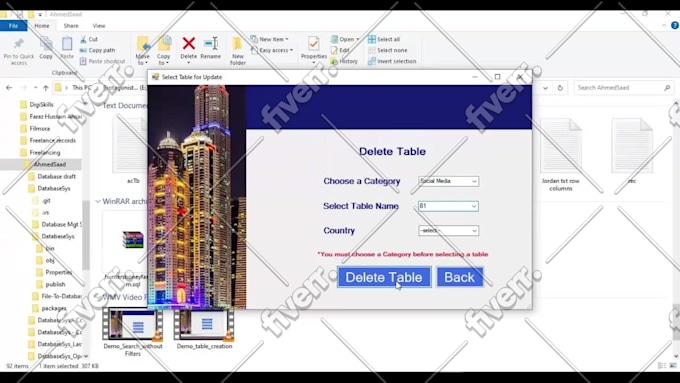Collapse the WinRAR archive group
This screenshot has height=383, width=680.
point(98,201)
